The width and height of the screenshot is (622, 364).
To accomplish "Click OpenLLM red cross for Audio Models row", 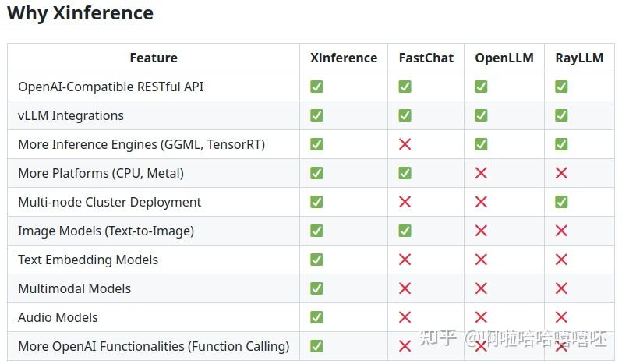I will pyautogui.click(x=481, y=317).
